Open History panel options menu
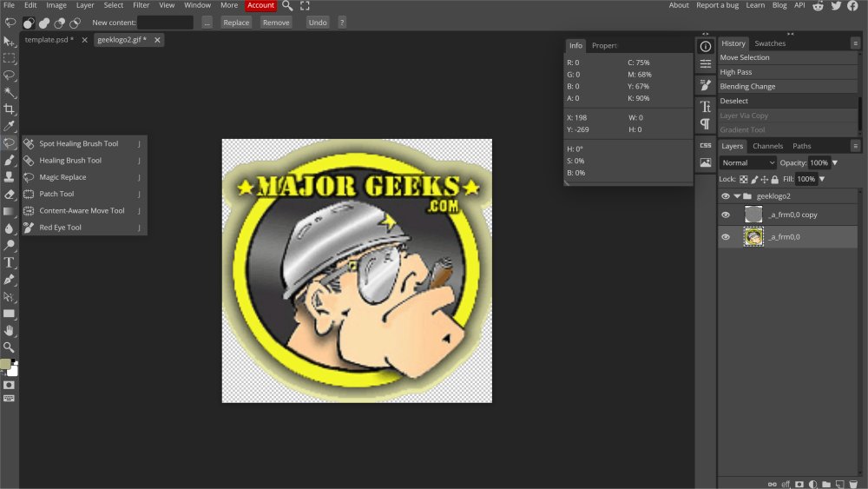This screenshot has width=868, height=489. click(x=855, y=43)
